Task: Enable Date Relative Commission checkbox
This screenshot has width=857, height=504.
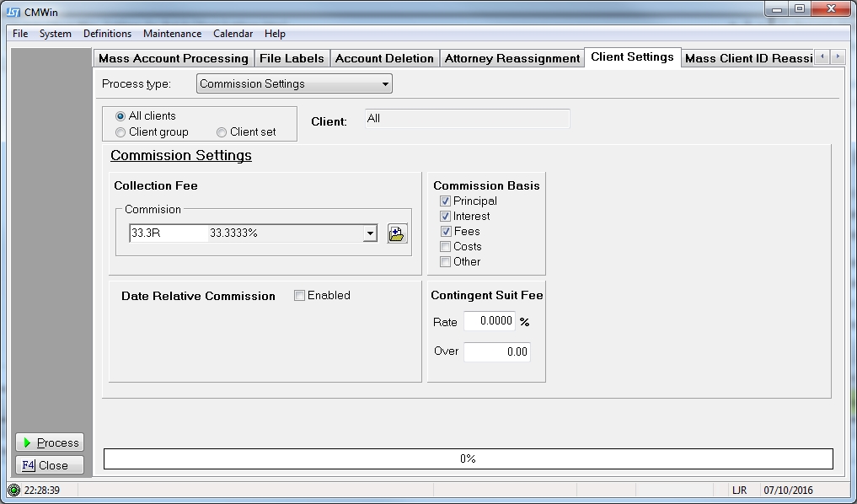Action: [x=299, y=296]
